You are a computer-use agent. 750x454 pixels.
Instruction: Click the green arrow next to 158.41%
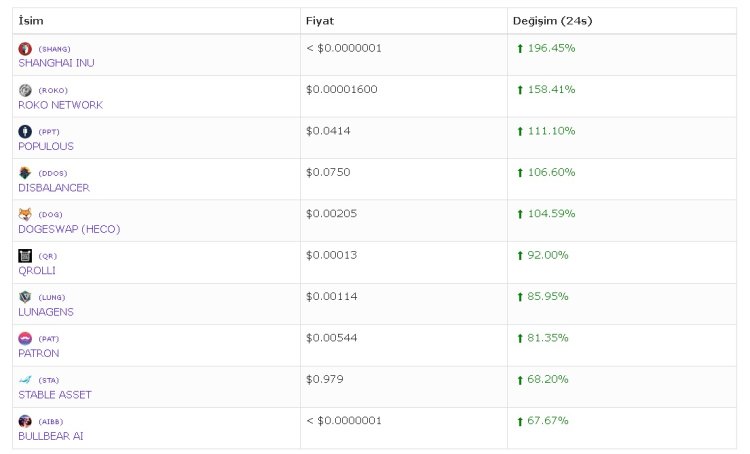click(x=520, y=90)
